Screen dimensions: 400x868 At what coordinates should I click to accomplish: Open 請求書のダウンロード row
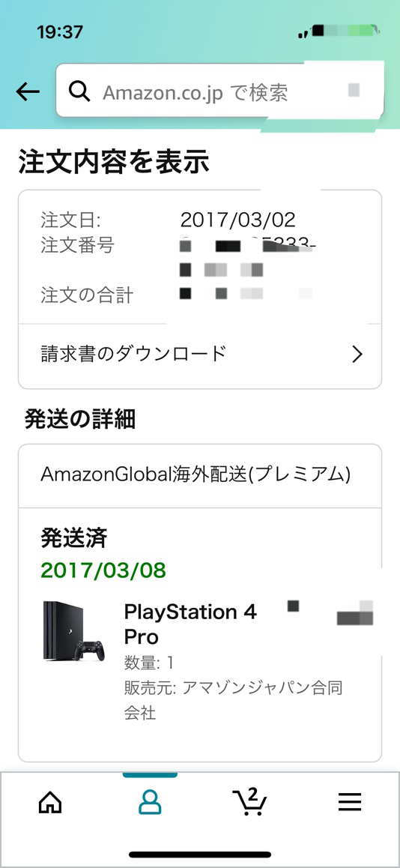[200, 355]
